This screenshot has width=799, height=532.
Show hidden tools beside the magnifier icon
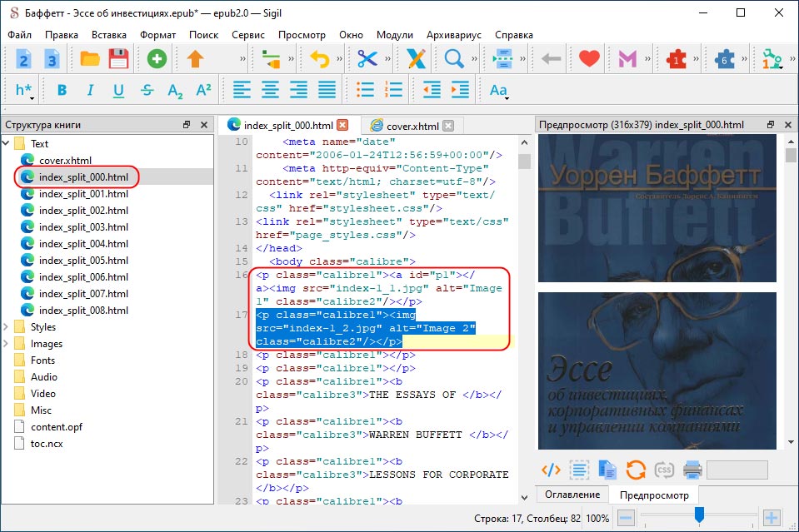point(474,59)
